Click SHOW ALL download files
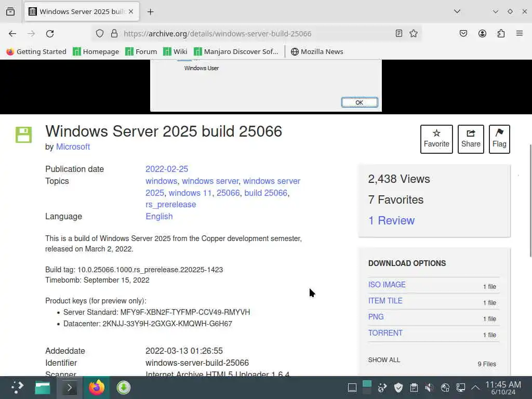Screen dimensions: 532x399 coord(384,360)
